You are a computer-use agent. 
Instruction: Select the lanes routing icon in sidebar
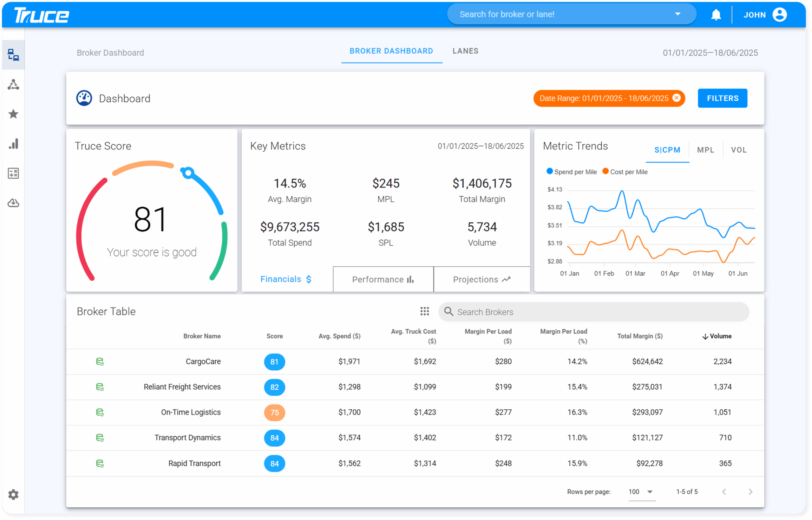[x=13, y=85]
